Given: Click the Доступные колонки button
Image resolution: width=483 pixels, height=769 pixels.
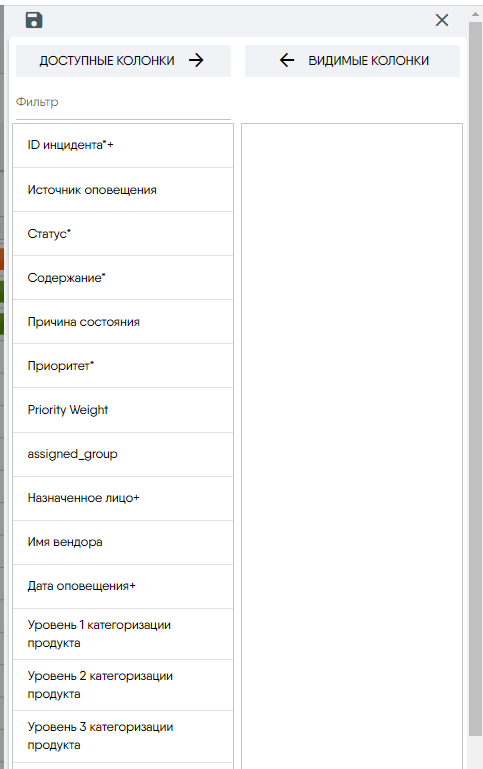Looking at the screenshot, I should [x=123, y=61].
